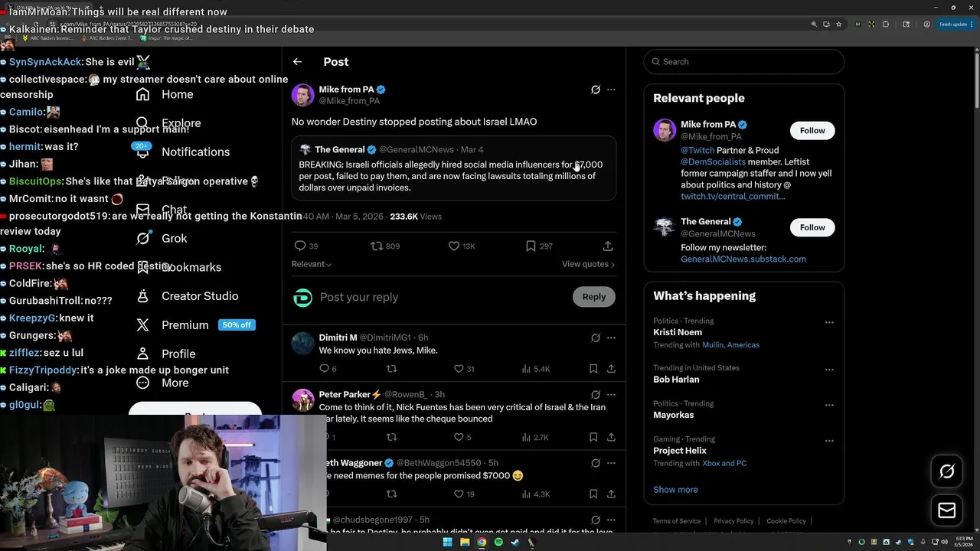
Task: Like Peter Parker's reply with 5 likes
Action: 459,437
